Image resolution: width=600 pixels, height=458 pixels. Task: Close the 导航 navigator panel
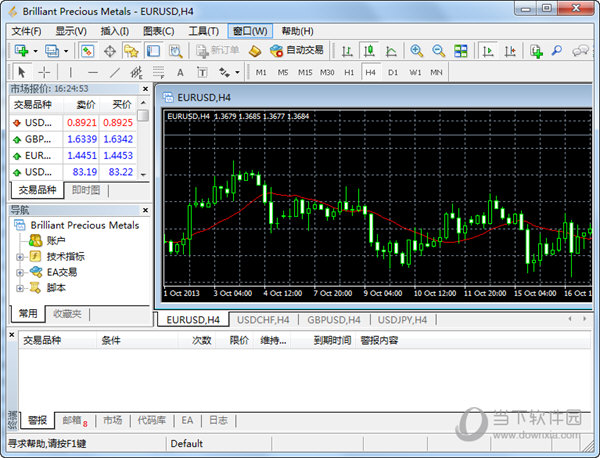coord(145,210)
